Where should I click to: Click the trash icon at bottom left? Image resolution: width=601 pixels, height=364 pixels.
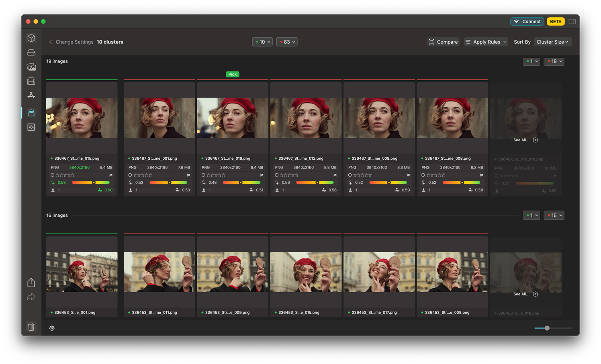[31, 327]
